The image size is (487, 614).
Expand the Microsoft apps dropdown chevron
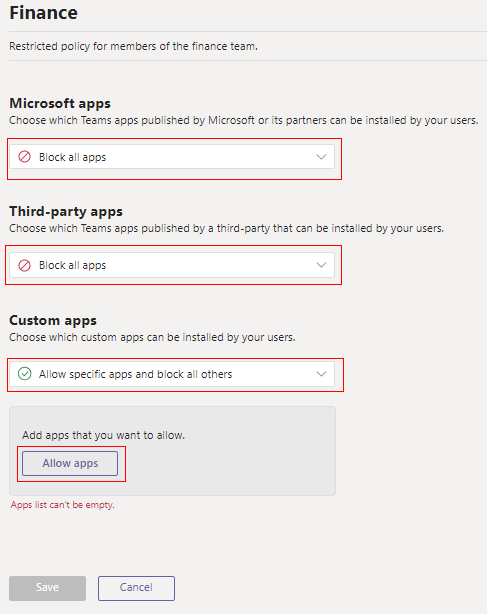coord(321,157)
